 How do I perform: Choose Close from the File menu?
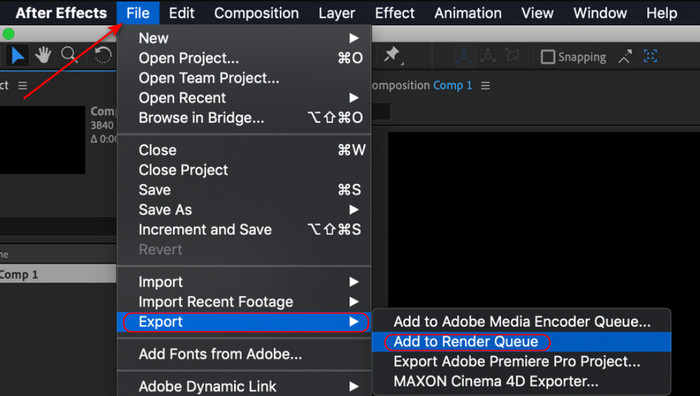[x=244, y=150]
